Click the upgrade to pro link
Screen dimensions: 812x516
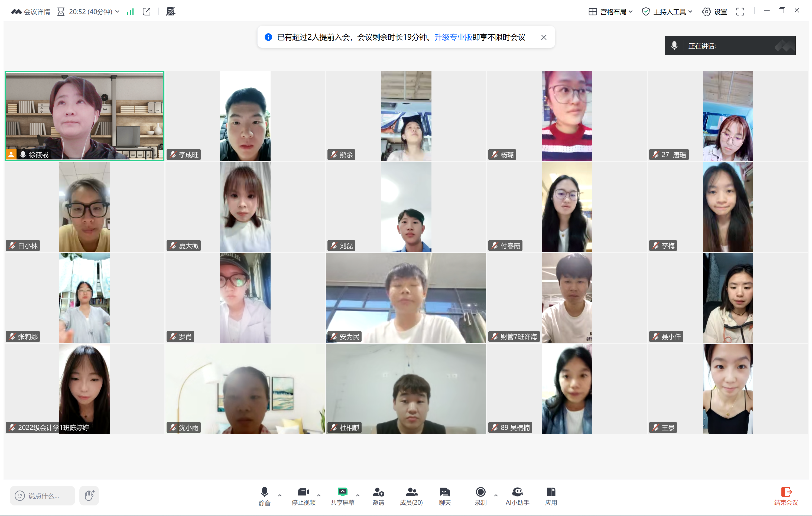pyautogui.click(x=453, y=37)
